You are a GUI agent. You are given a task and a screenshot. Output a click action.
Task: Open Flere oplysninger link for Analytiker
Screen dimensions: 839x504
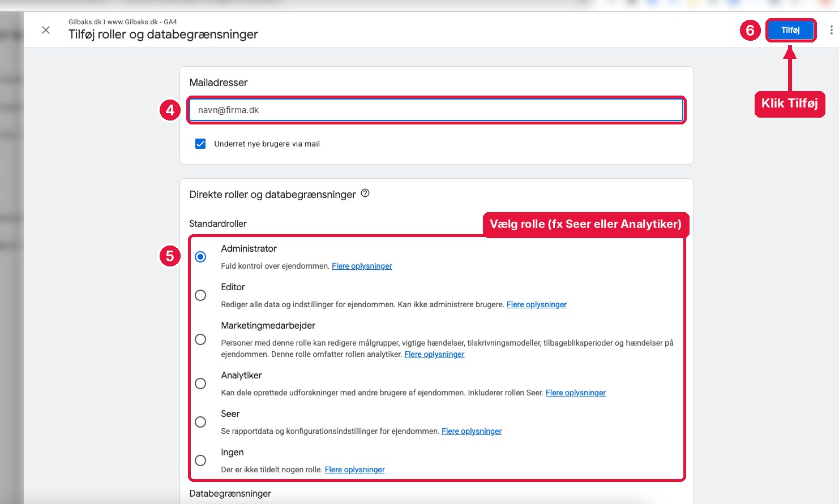[x=576, y=393]
